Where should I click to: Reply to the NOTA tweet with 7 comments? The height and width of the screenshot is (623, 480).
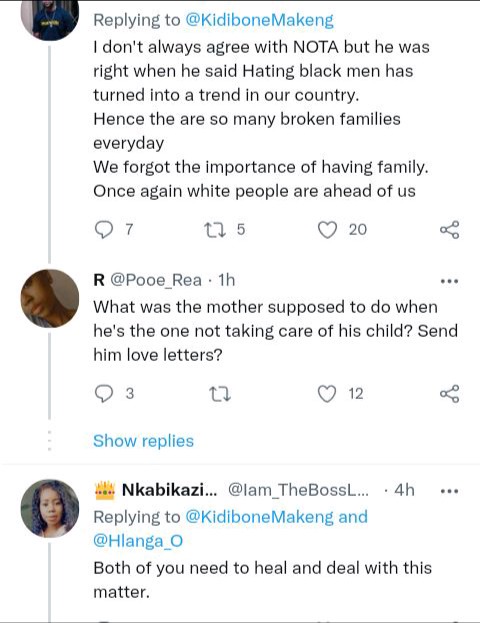(x=104, y=230)
